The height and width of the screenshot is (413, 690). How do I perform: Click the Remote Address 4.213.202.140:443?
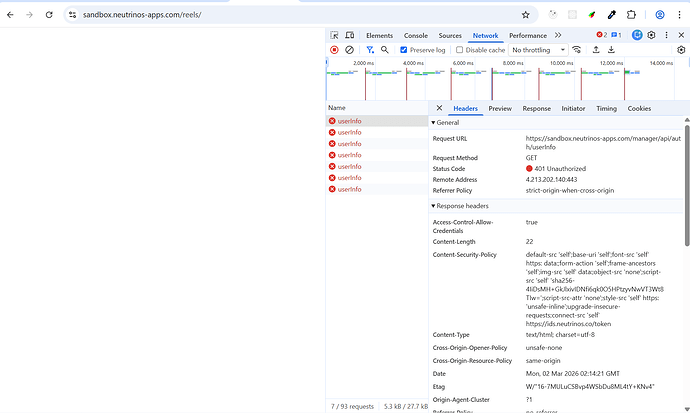click(x=551, y=179)
